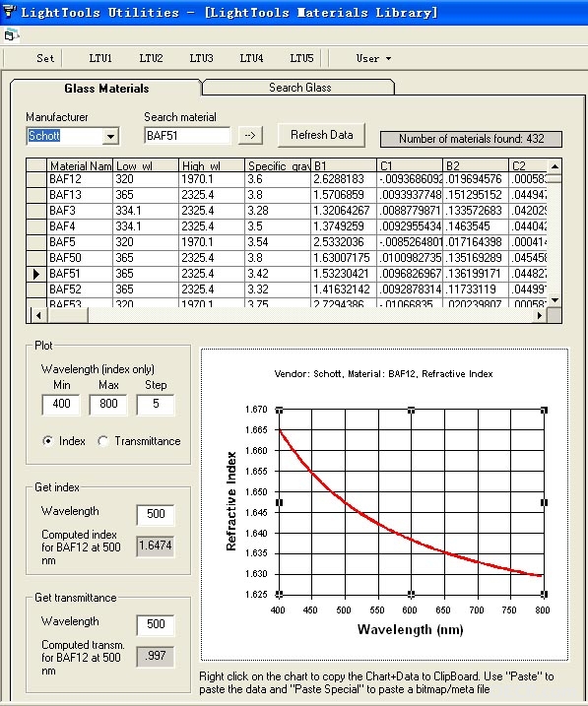Click the row selector arrow beside BAF51
Viewport: 588px width, 706px height.
pos(36,274)
